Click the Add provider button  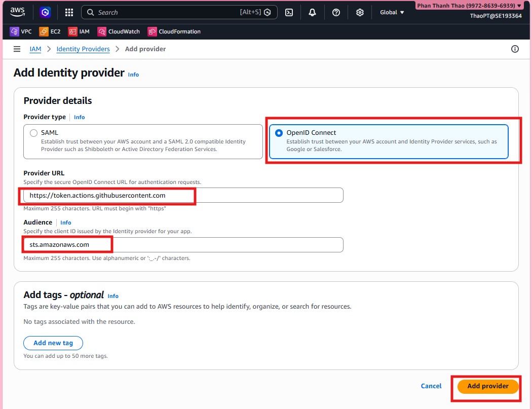click(486, 386)
